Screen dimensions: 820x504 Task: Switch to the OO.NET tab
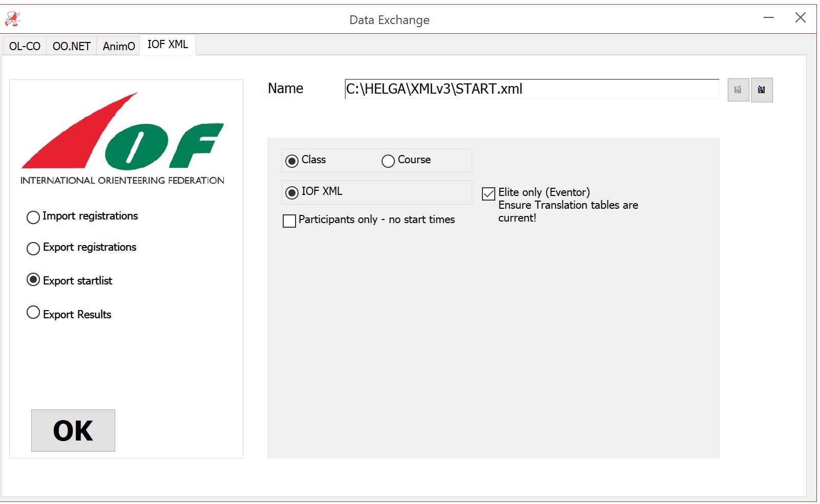[x=72, y=46]
